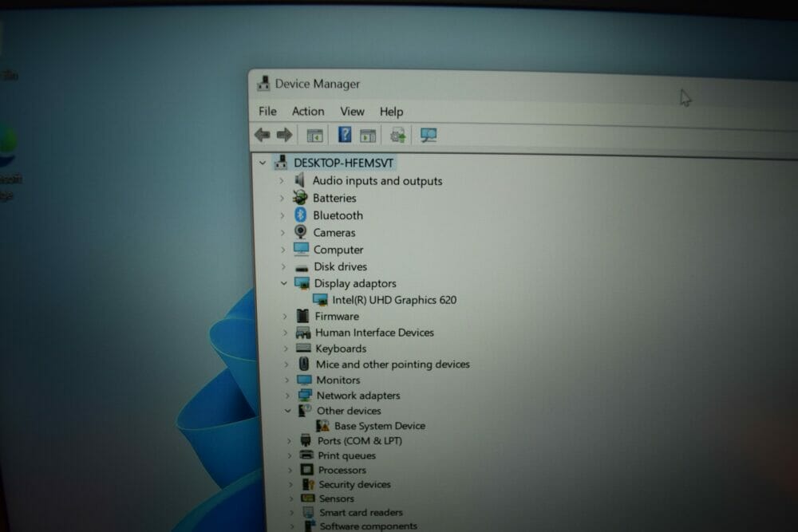Collapse the DESKTOP-HFEMSVT root node
The image size is (798, 532).
(263, 163)
